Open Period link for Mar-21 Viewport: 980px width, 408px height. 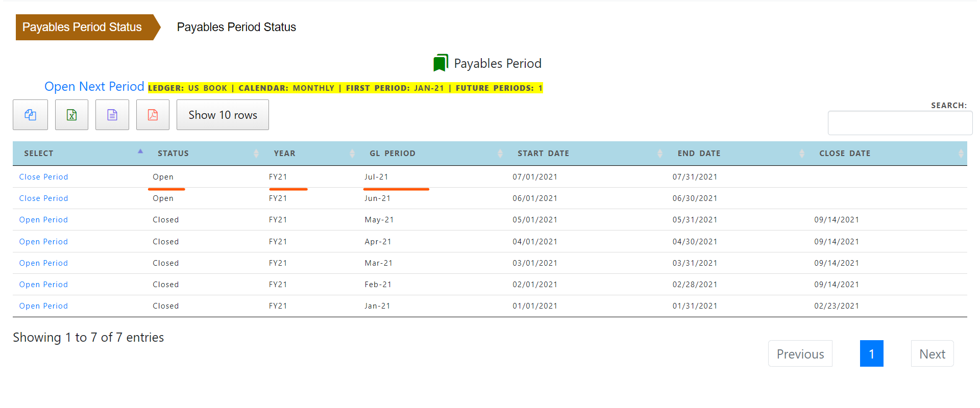point(43,263)
